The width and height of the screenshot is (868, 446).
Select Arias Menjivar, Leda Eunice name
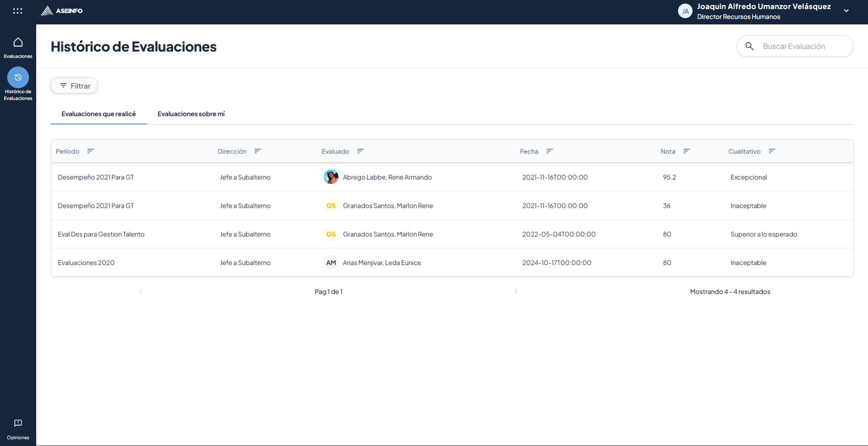point(382,263)
